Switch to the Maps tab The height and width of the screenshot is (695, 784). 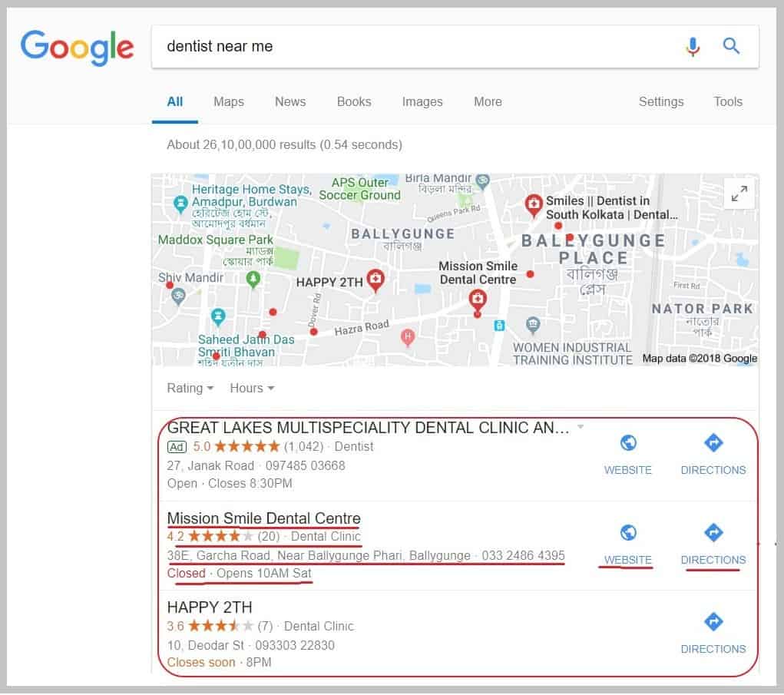(229, 101)
